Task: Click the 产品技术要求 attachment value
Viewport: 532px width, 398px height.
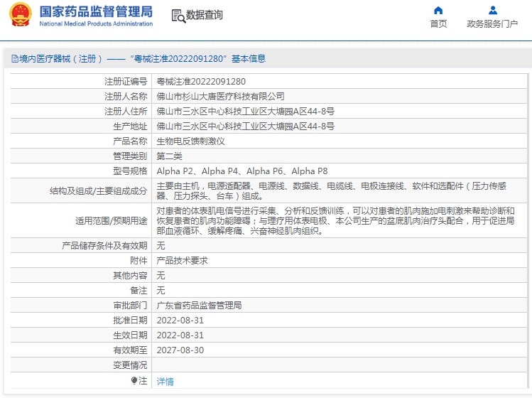Action: click(x=182, y=261)
